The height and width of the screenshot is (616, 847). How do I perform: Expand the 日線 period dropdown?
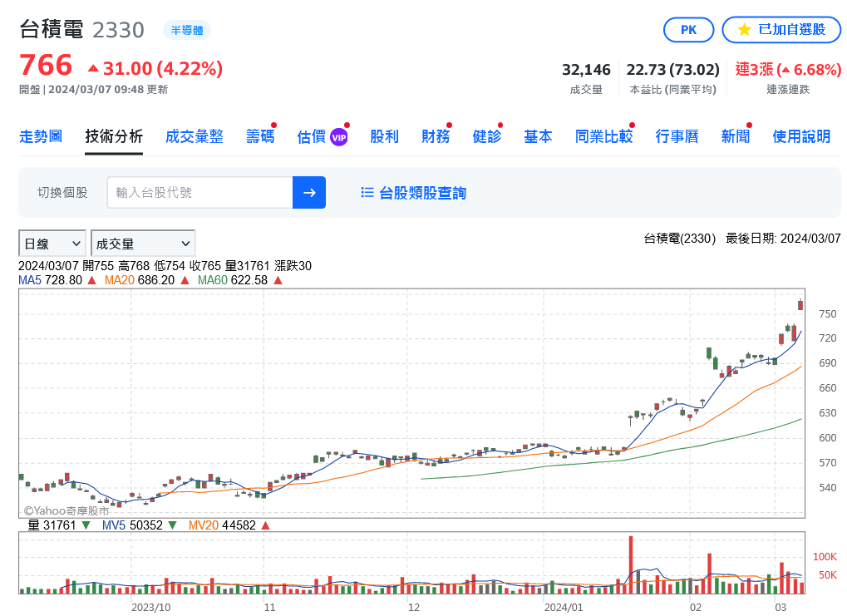[52, 244]
